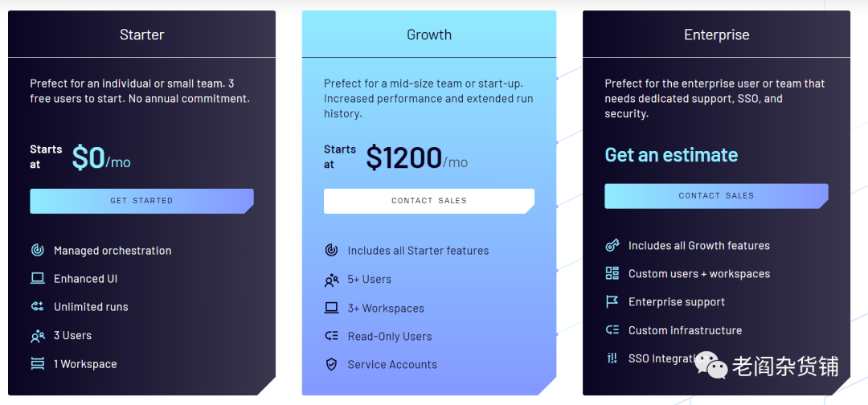Image resolution: width=868 pixels, height=405 pixels.
Task: Select the Starter plan header
Action: coord(141,35)
